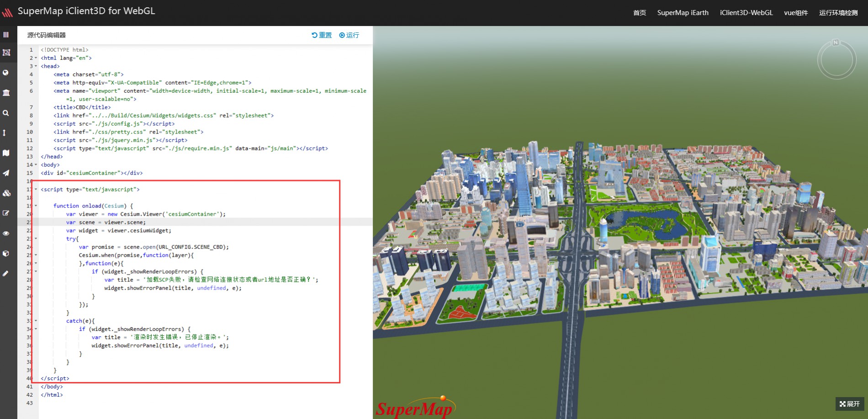Collapse the Cesium.when fold arrow line 25

36,255
